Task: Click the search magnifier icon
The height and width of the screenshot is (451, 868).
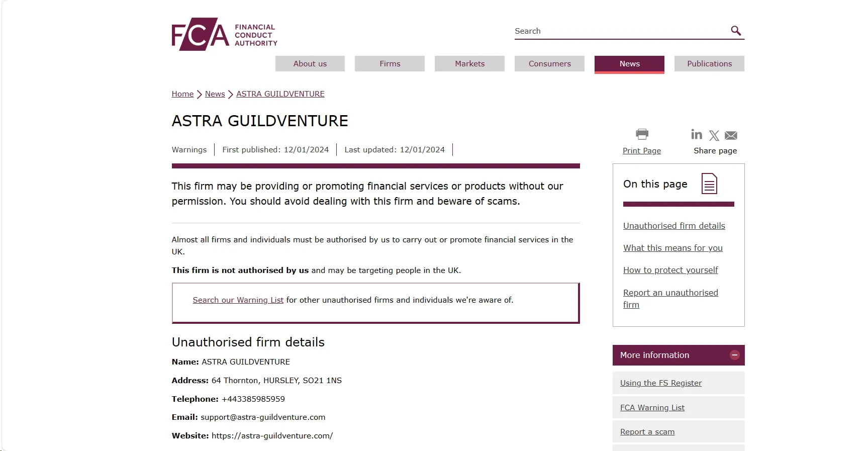Action: click(736, 31)
